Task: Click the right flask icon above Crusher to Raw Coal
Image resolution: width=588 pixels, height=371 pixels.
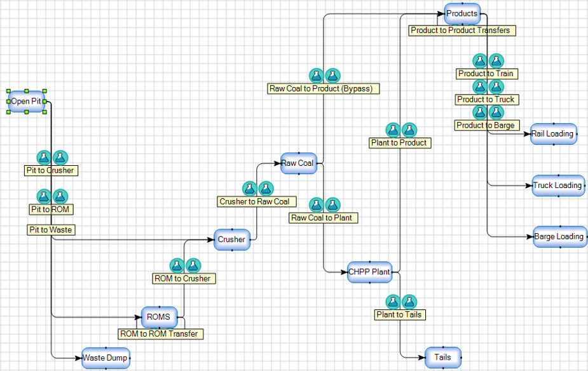Action: [x=265, y=188]
